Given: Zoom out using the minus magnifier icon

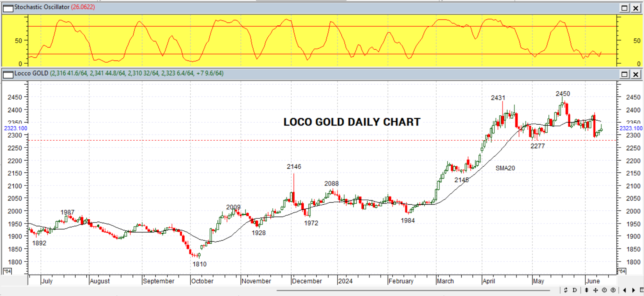Looking at the screenshot, I should click(x=604, y=290).
